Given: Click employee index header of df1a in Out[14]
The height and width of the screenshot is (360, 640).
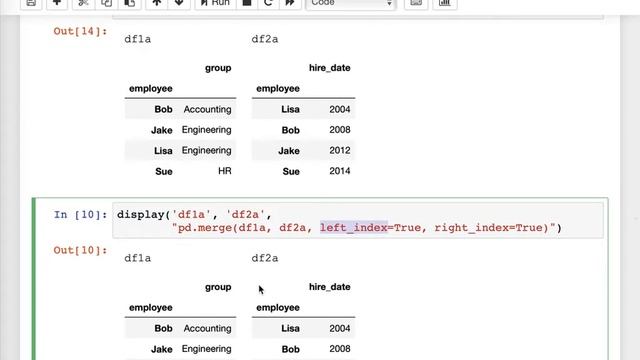Looking at the screenshot, I should 151,89.
